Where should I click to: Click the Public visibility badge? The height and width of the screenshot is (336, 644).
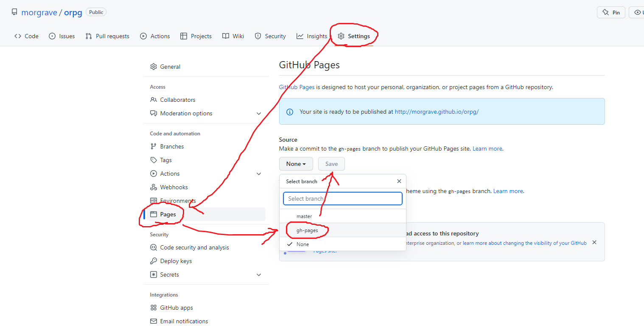coord(96,12)
